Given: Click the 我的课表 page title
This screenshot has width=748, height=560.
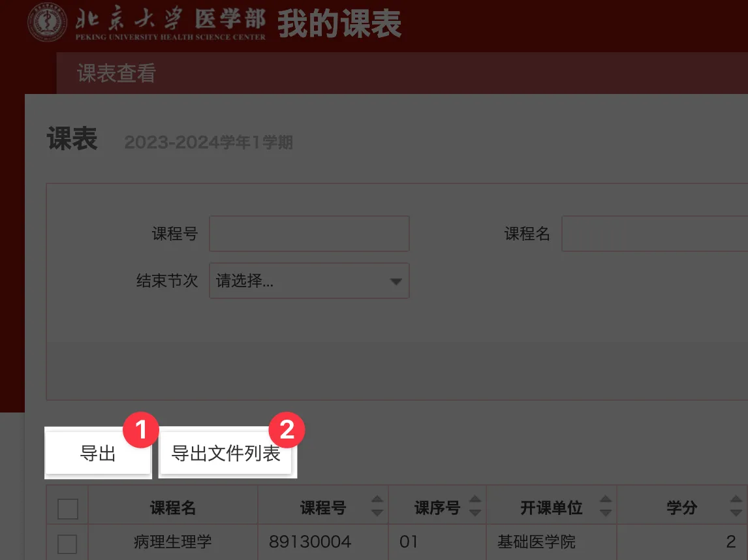Looking at the screenshot, I should tap(339, 23).
